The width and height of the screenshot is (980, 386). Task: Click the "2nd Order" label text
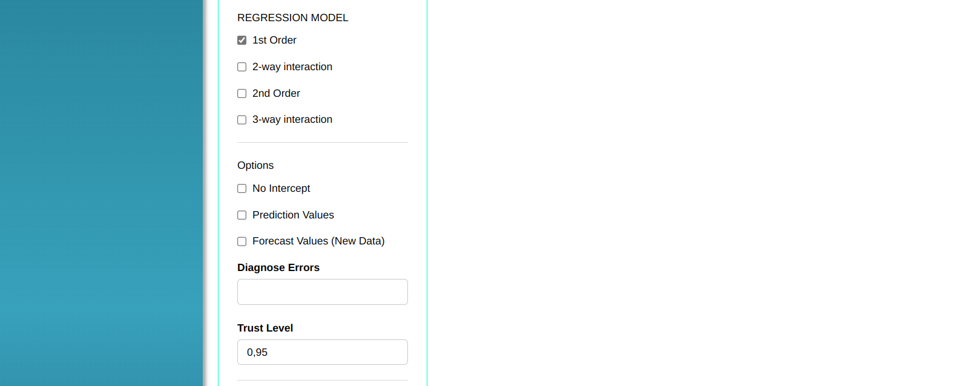pyautogui.click(x=276, y=94)
